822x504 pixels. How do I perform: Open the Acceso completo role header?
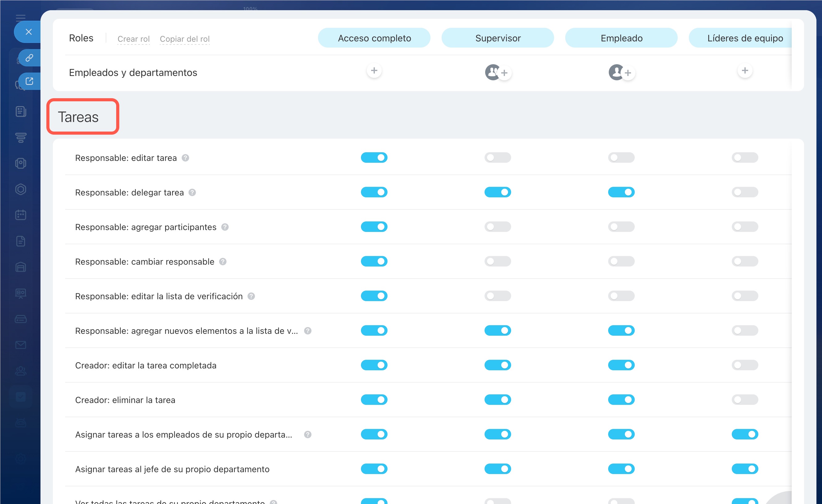tap(374, 38)
